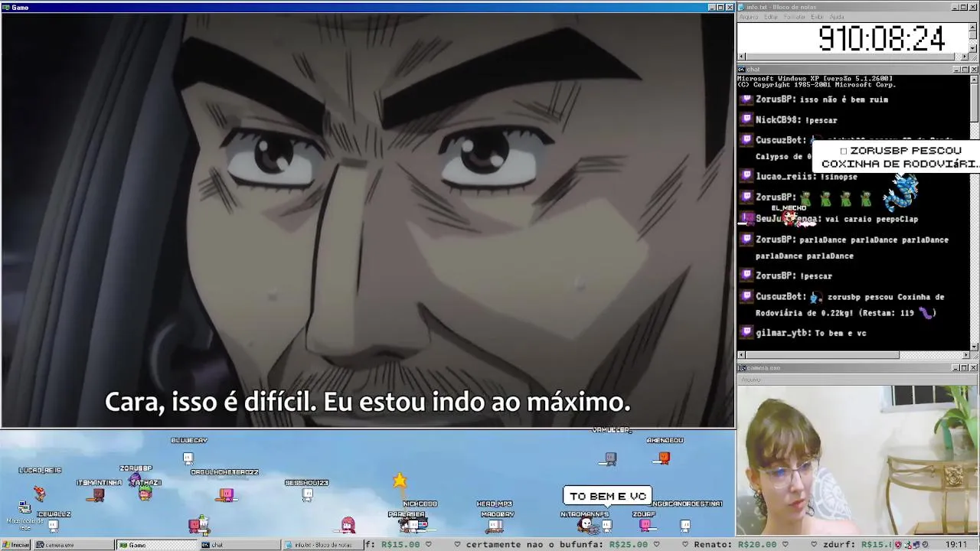Click the yellow star in game overlay
The height and width of the screenshot is (551, 980).
400,481
